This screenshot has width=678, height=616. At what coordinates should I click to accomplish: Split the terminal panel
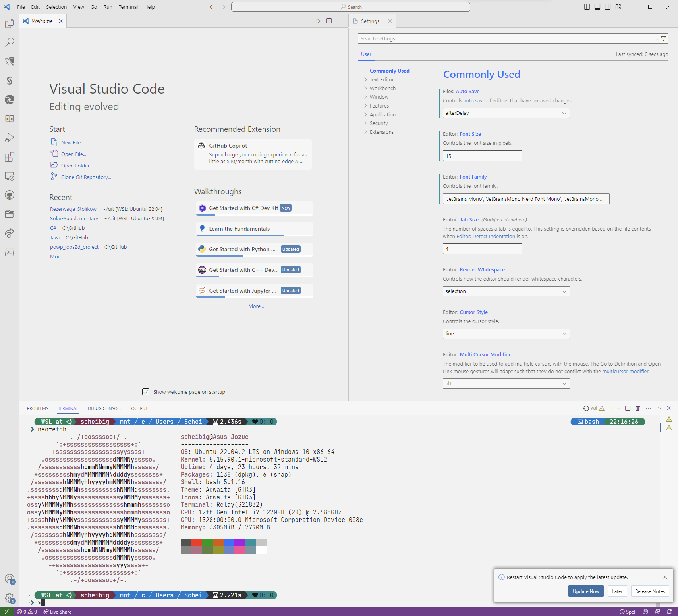[628, 408]
